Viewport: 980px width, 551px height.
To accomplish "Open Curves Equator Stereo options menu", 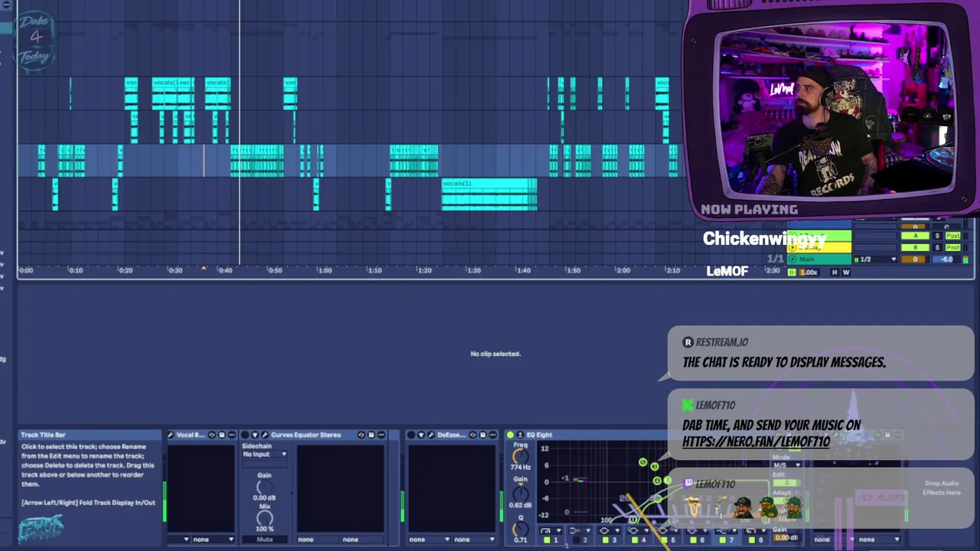I will pos(381,435).
